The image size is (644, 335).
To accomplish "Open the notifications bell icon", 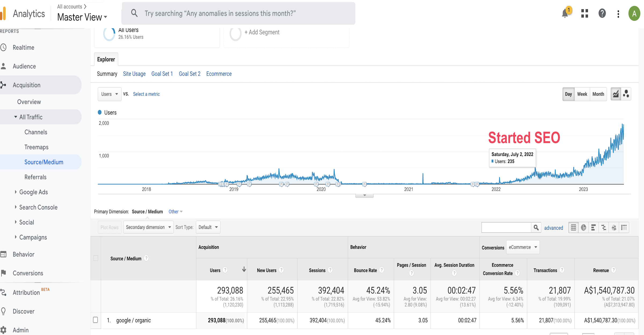I will click(x=565, y=13).
